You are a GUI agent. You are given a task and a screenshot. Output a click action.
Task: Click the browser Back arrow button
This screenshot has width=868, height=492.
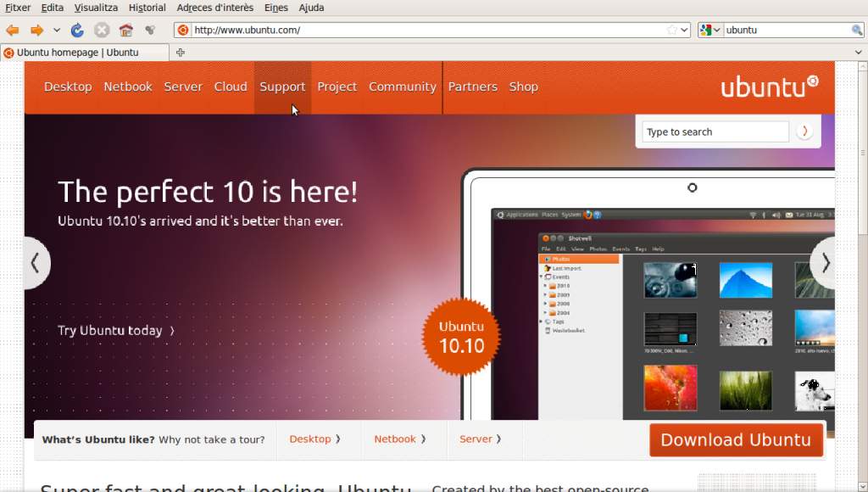pos(13,31)
